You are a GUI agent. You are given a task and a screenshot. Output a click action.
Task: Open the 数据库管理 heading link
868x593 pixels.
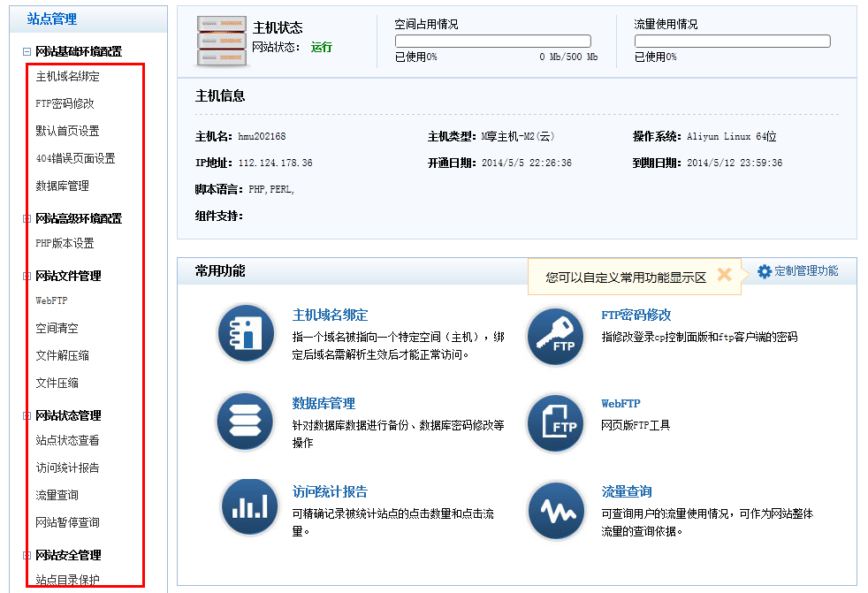324,403
